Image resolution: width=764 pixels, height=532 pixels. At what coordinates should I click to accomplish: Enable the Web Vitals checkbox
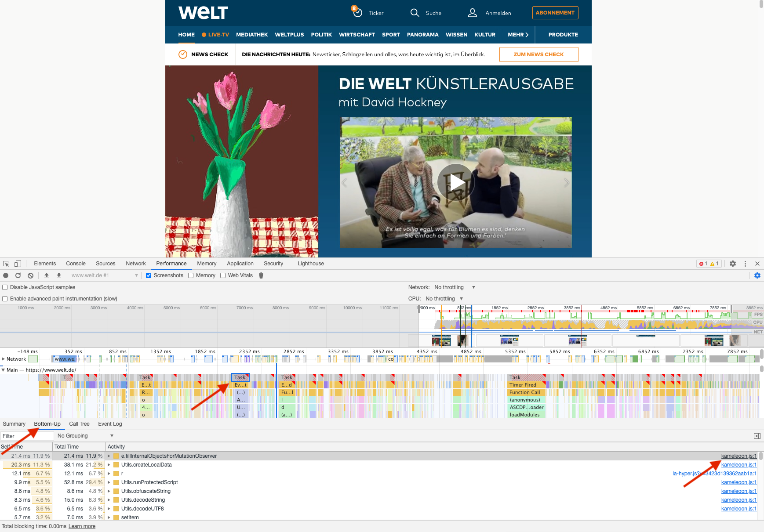223,275
